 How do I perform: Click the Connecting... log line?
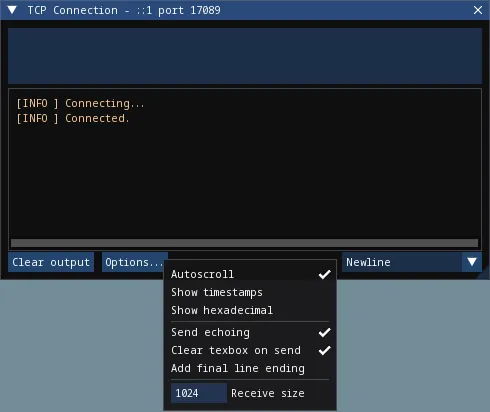click(x=80, y=104)
